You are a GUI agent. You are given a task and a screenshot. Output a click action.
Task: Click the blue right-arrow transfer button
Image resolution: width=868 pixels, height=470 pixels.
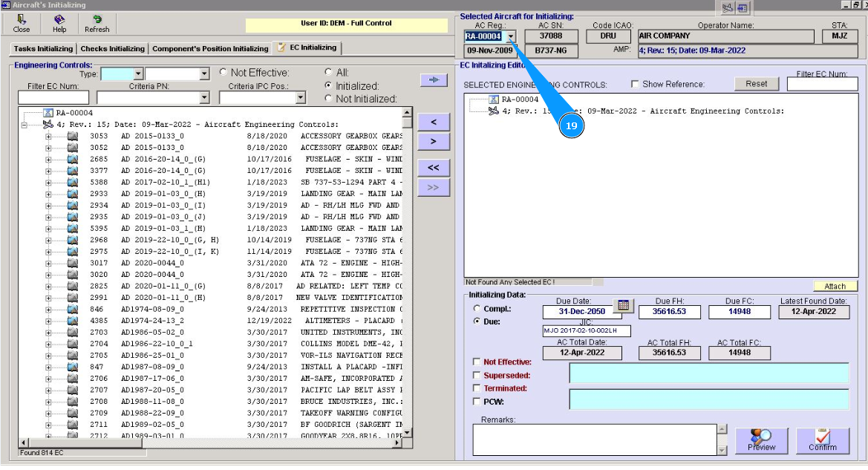[433, 79]
